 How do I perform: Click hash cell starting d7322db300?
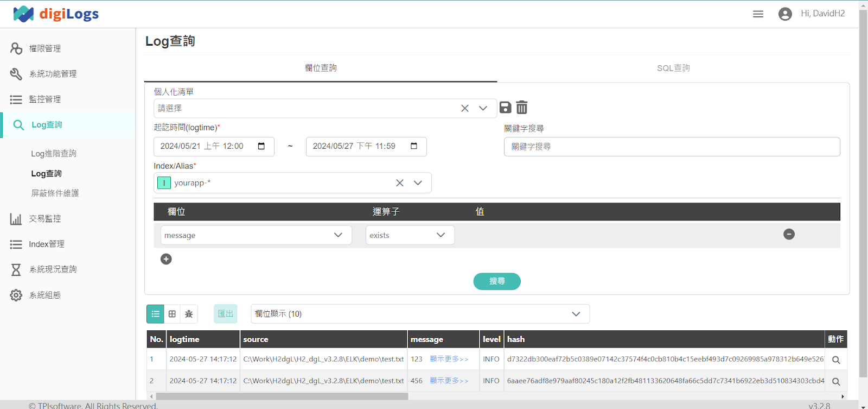pyautogui.click(x=665, y=359)
